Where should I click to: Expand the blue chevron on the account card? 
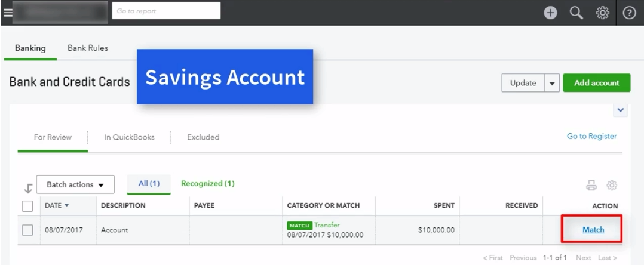tap(621, 110)
